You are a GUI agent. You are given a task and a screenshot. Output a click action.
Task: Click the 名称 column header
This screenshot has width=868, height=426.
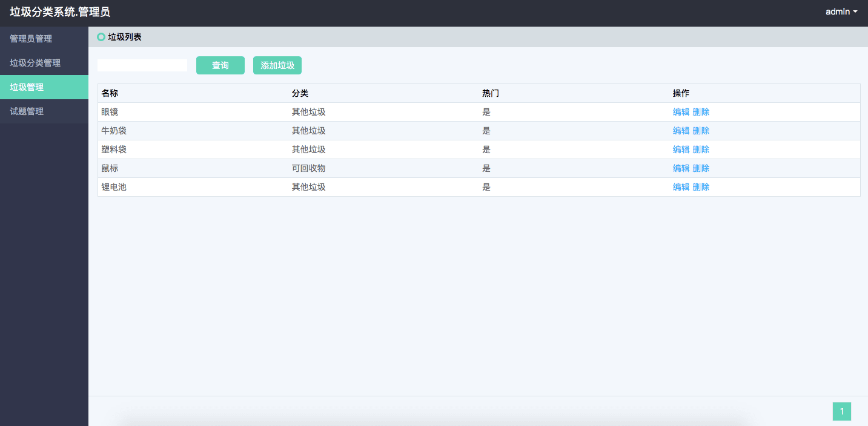tap(110, 93)
